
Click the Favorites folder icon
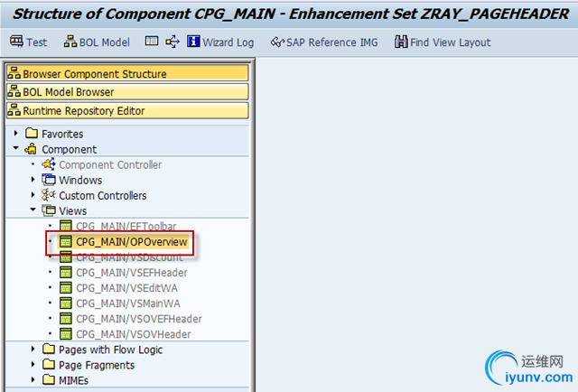point(32,133)
